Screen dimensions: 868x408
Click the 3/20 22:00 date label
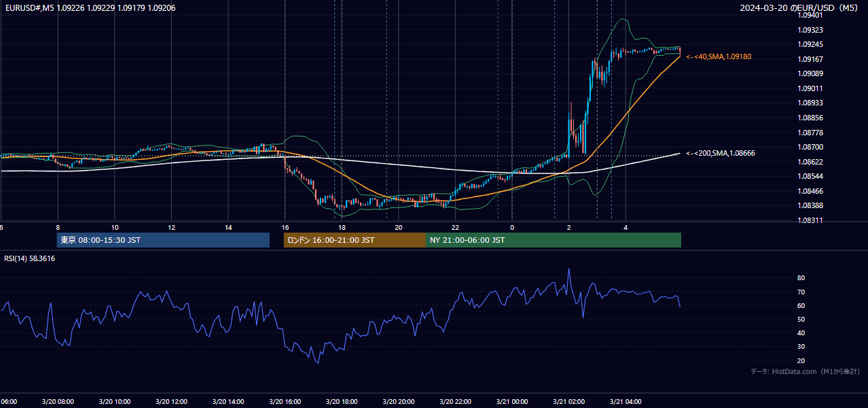pyautogui.click(x=455, y=401)
